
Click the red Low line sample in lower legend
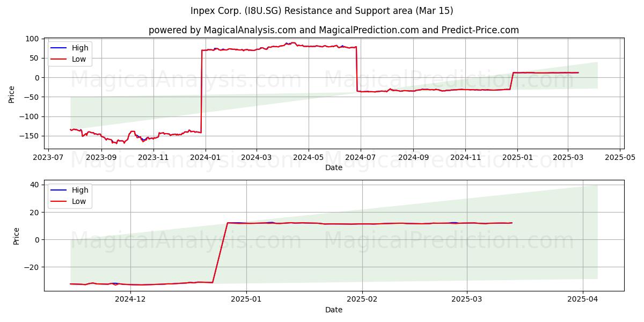(58, 202)
